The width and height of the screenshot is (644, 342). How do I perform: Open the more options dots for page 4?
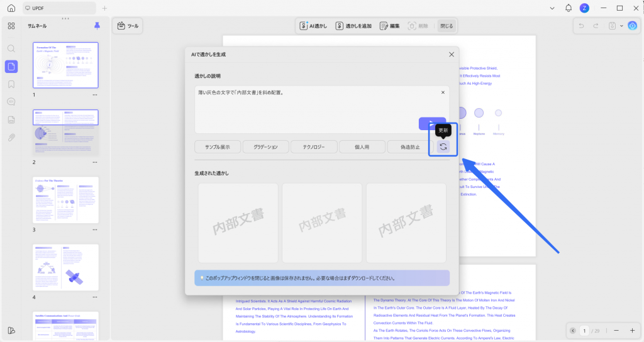coord(95,297)
